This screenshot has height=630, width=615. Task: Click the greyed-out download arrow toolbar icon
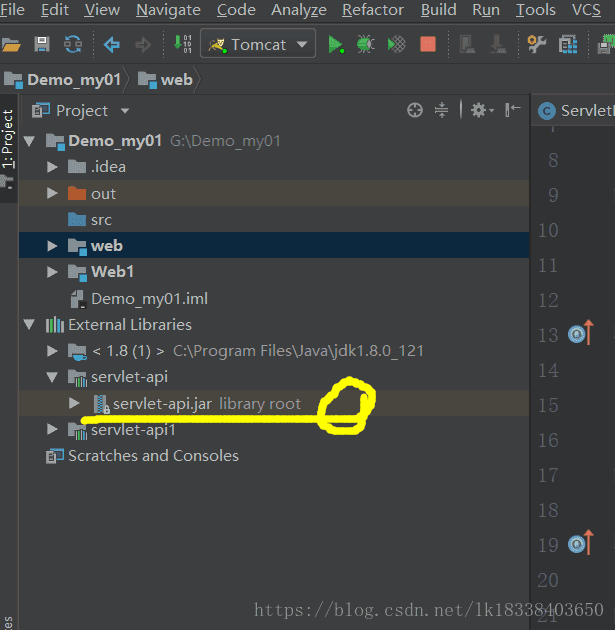point(498,44)
